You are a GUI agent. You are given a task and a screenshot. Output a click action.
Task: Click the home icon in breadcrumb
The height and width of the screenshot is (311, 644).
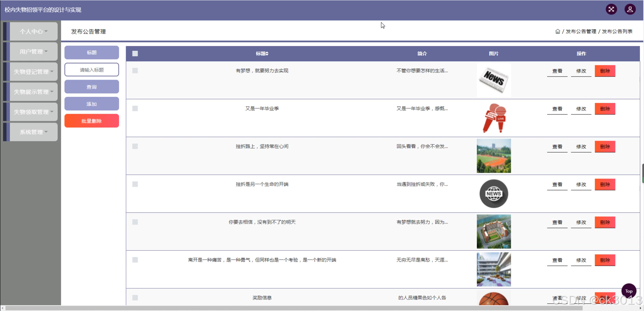point(558,32)
